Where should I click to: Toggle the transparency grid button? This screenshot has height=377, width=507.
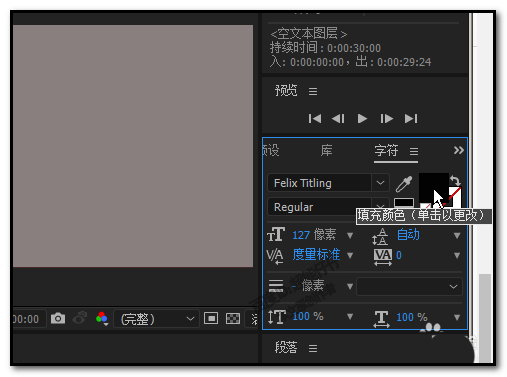[233, 318]
